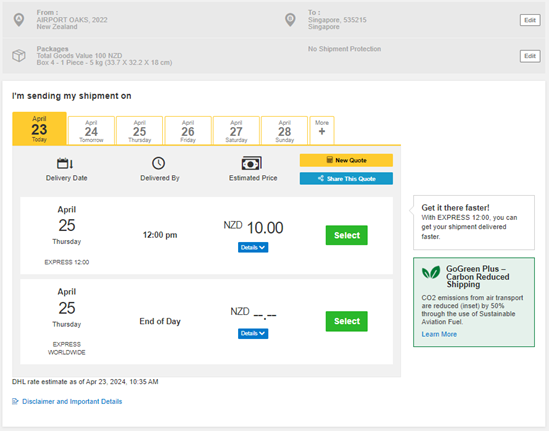Click the Estimated Price money icon
This screenshot has height=431, width=549.
pyautogui.click(x=251, y=164)
